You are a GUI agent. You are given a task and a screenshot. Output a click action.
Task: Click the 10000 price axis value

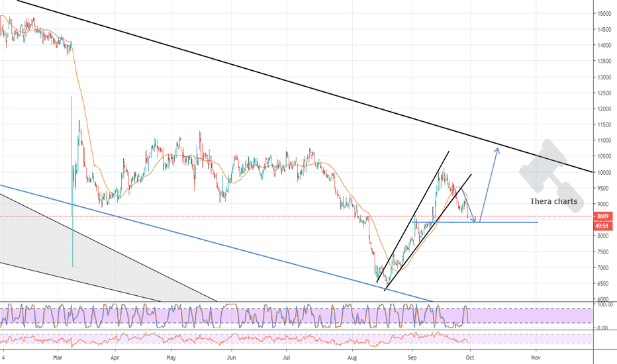604,172
